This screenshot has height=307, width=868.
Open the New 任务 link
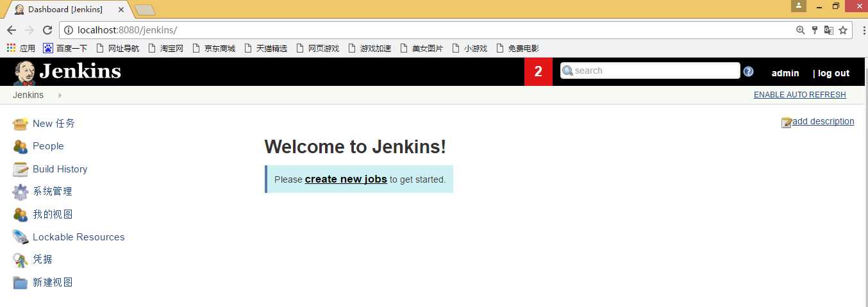(54, 124)
